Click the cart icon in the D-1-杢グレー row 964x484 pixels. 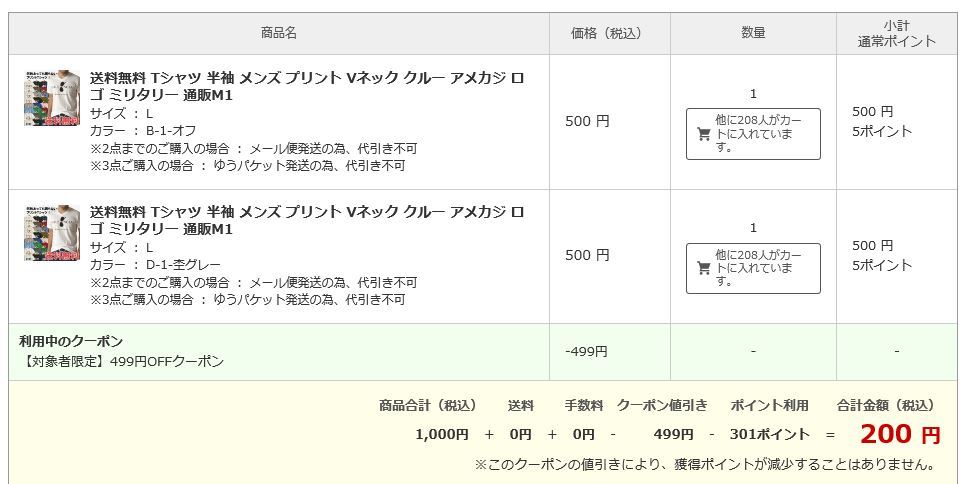[x=704, y=268]
